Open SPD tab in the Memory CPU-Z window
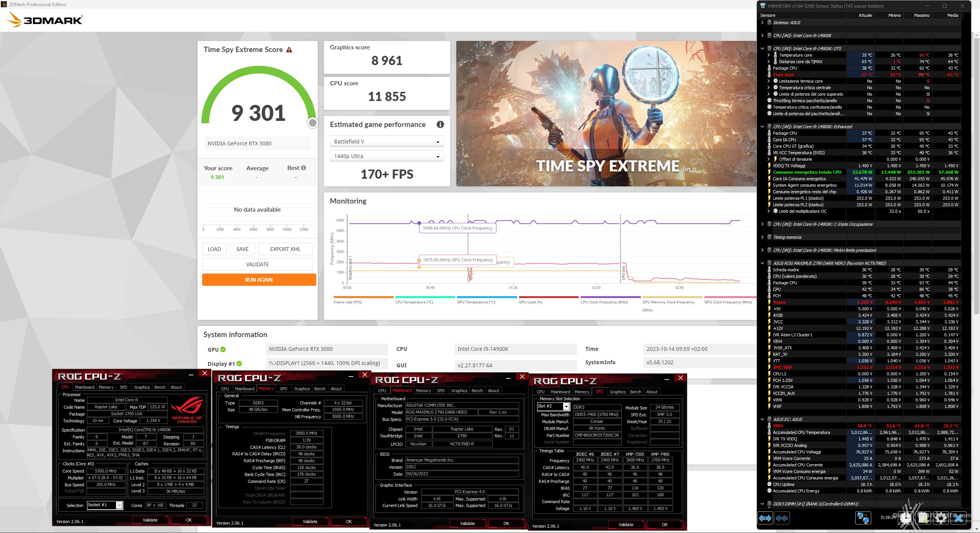This screenshot has width=980, height=533. [283, 389]
